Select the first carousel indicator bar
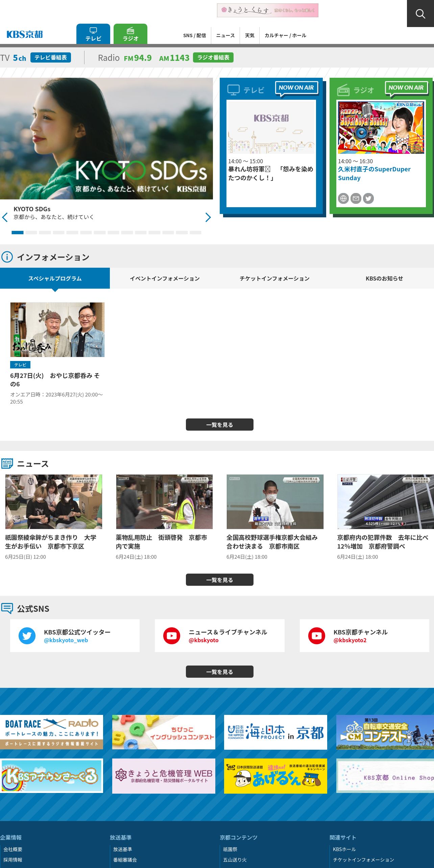The image size is (434, 868). (18, 233)
